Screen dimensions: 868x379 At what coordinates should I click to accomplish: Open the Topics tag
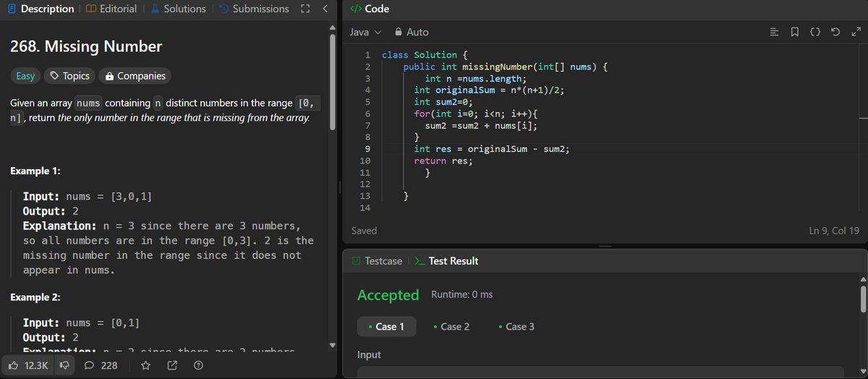pos(69,76)
